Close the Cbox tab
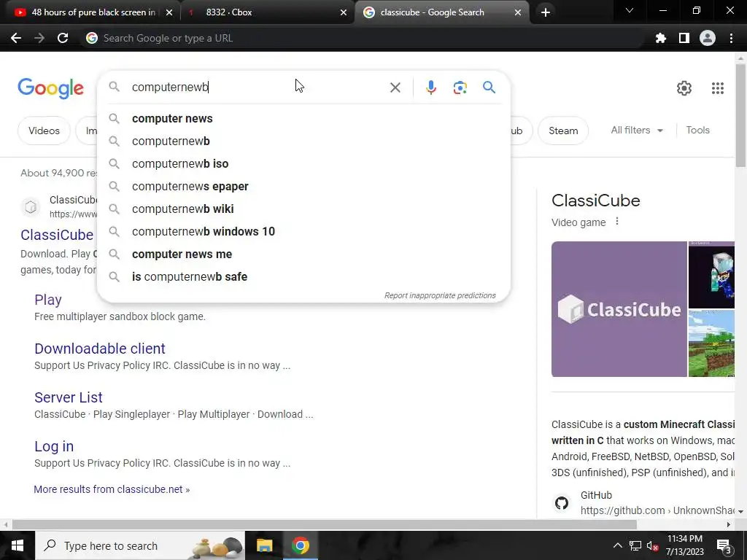The width and height of the screenshot is (747, 560). coord(344,12)
